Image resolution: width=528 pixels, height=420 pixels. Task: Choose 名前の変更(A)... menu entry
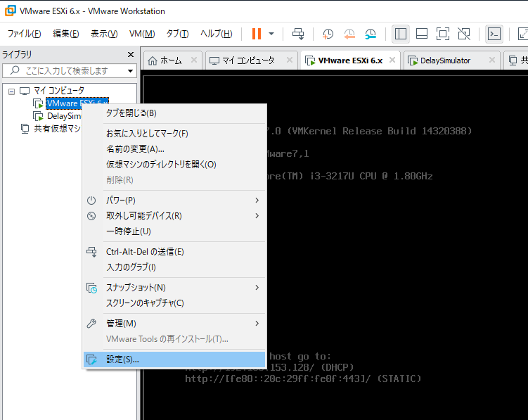click(x=174, y=149)
